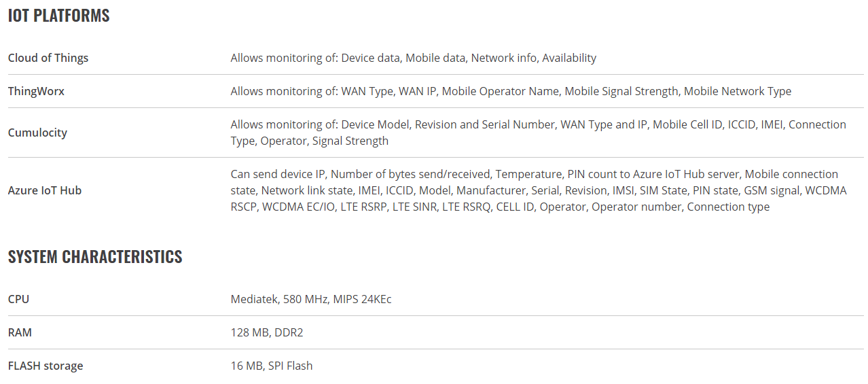868x384 pixels.
Task: Click the Cloud of Things monitoring description
Action: pos(413,58)
